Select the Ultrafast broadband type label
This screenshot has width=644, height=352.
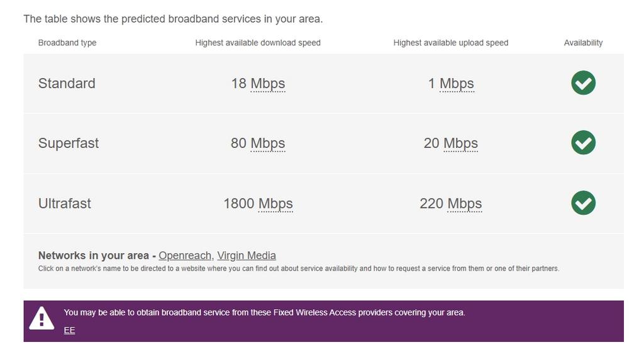coord(65,204)
